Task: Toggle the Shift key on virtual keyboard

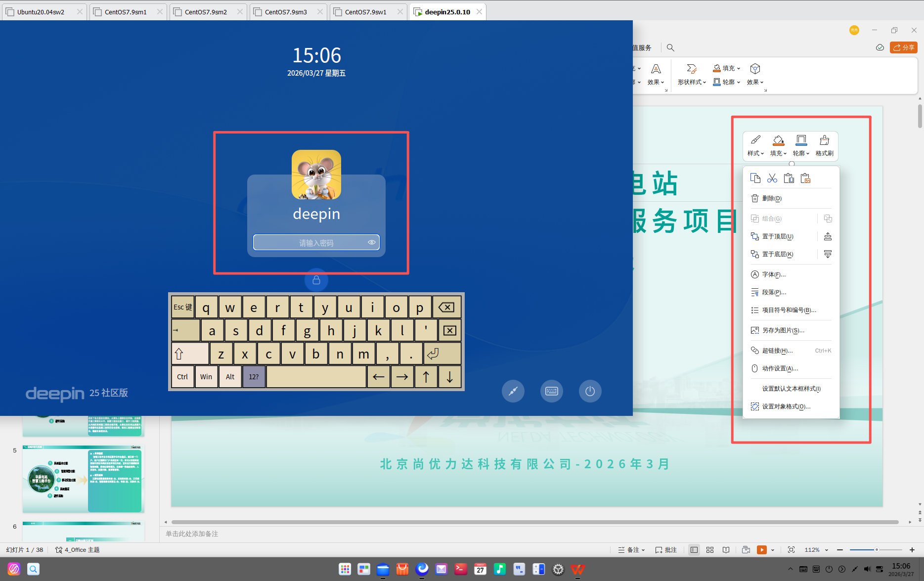Action: pos(190,354)
